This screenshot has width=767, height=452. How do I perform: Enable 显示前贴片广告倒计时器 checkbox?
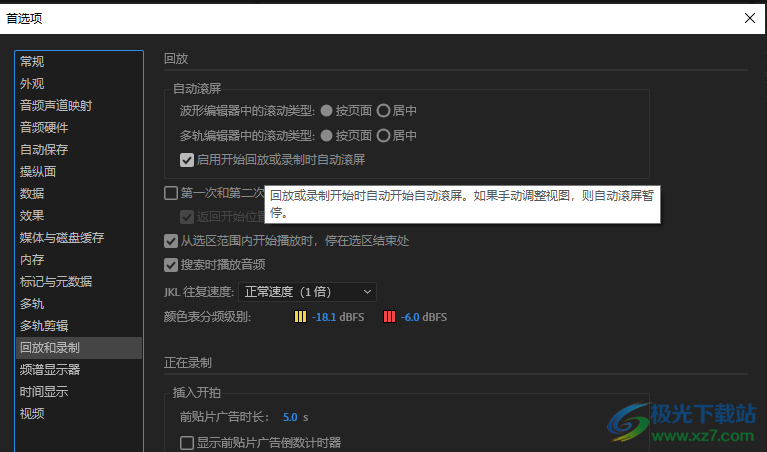point(187,442)
